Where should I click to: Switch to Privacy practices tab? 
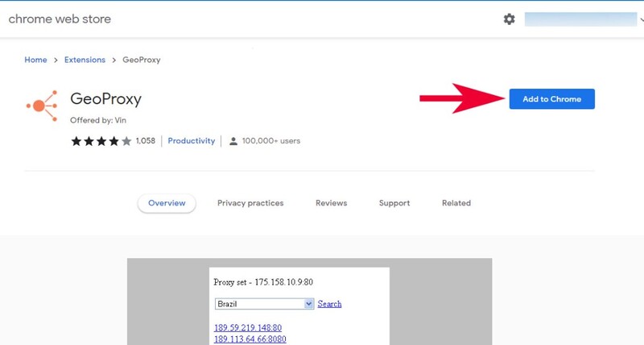coord(250,203)
